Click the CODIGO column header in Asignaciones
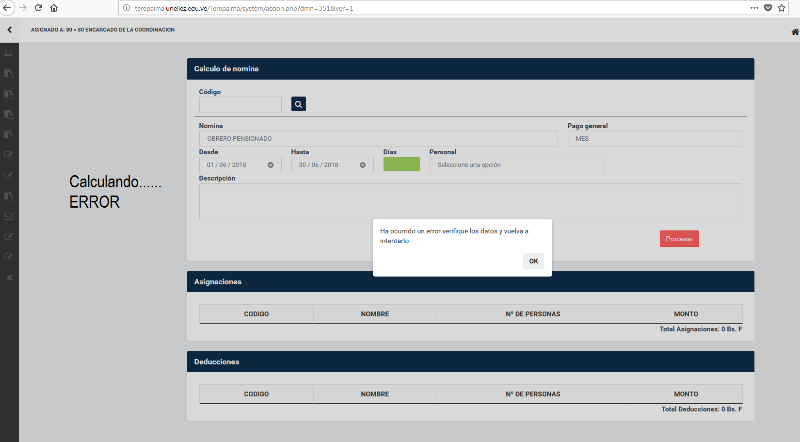Image resolution: width=800 pixels, height=442 pixels. click(256, 314)
